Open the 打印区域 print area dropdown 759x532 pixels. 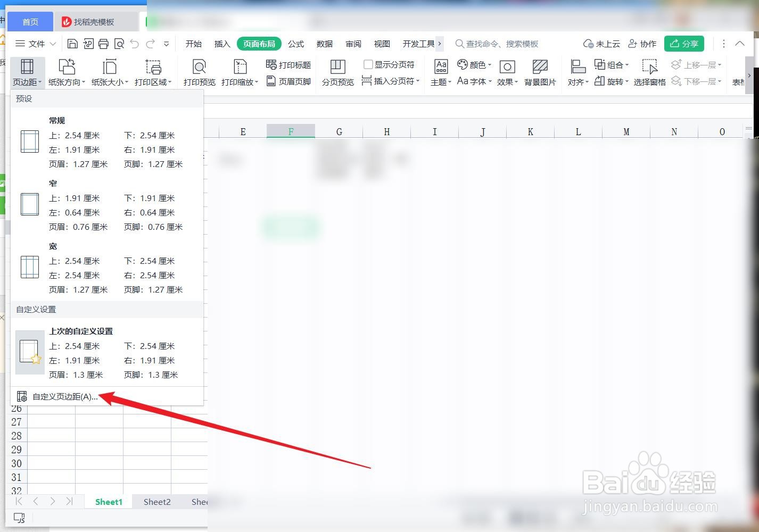(x=153, y=72)
